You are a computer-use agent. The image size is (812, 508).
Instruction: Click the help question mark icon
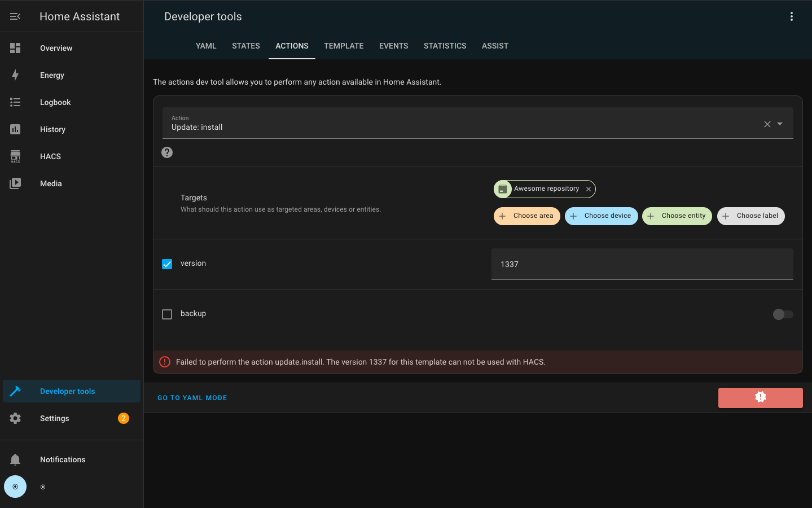[167, 152]
